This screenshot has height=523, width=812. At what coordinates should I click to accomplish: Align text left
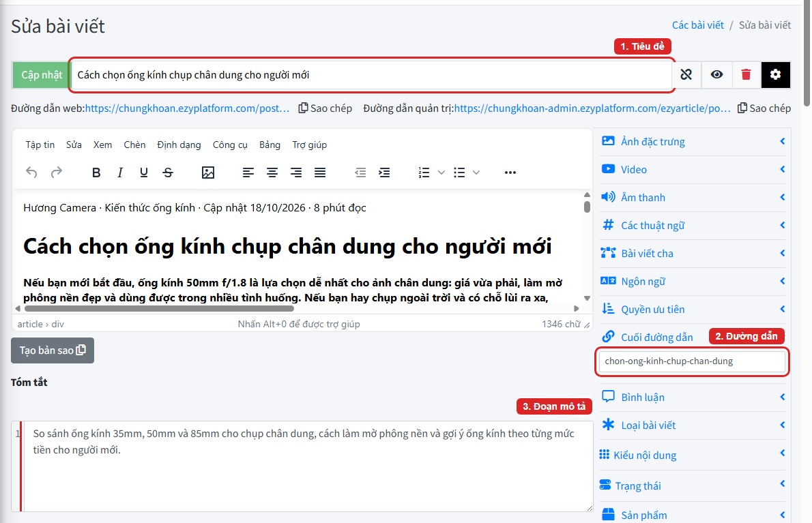(248, 173)
